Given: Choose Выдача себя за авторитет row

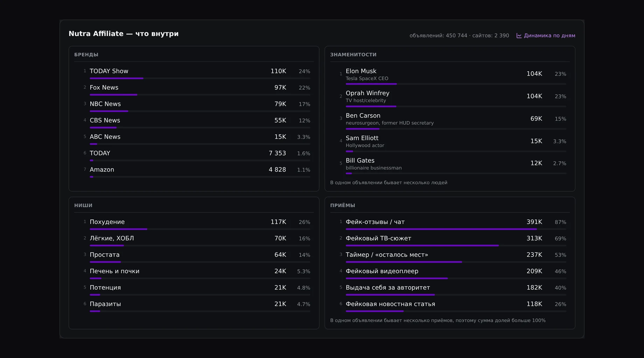Looking at the screenshot, I should pyautogui.click(x=453, y=289).
